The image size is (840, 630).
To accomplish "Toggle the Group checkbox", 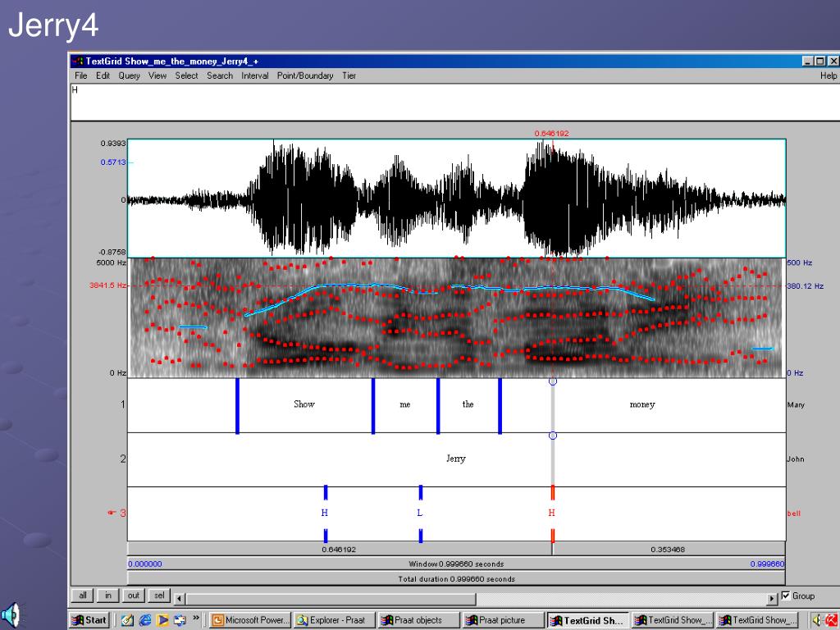I will point(786,596).
